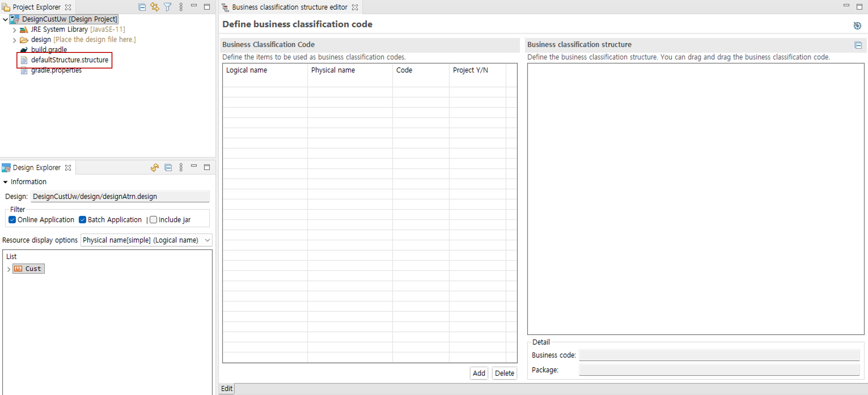The height and width of the screenshot is (395, 868).
Task: Open the Project Explorer filter icon
Action: pos(168,7)
